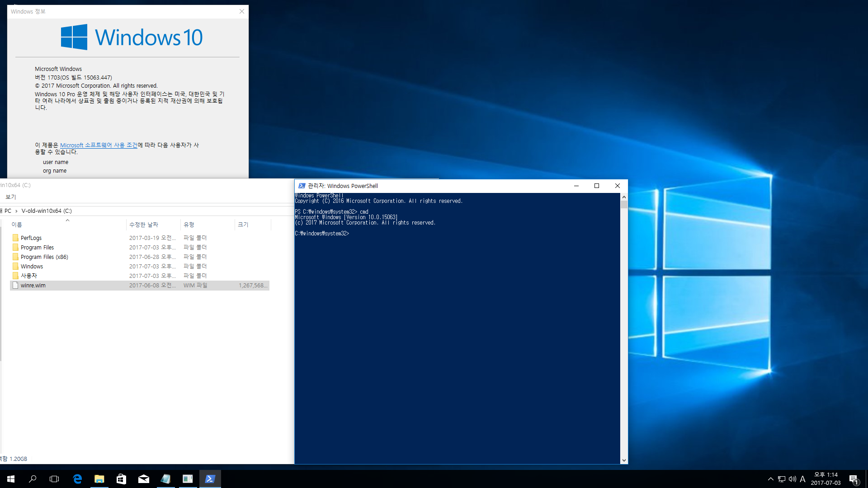The width and height of the screenshot is (868, 488).
Task: Open Action Center notifications icon
Action: click(854, 479)
